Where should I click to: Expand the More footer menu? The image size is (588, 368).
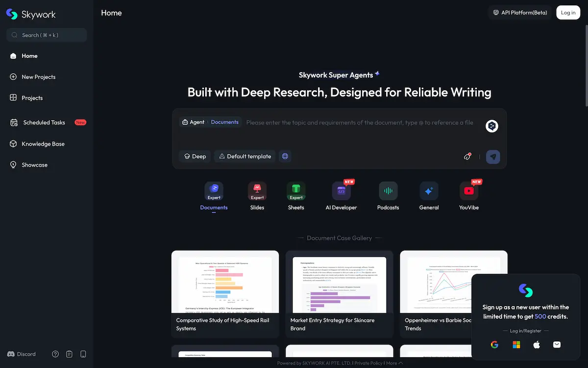[x=394, y=363]
